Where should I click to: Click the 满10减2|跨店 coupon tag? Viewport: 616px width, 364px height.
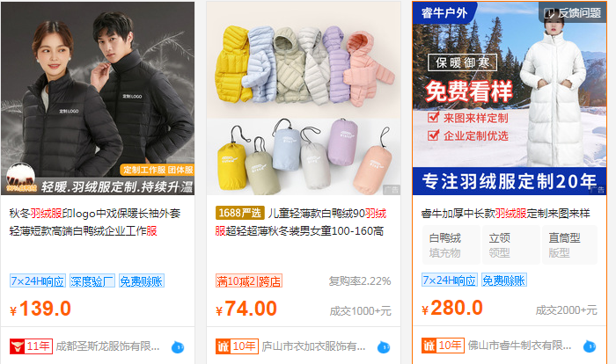[249, 281]
